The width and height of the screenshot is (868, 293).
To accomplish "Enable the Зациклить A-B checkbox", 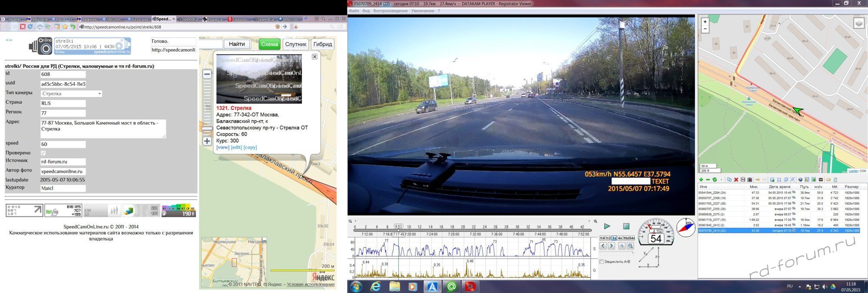I will pyautogui.click(x=602, y=262).
